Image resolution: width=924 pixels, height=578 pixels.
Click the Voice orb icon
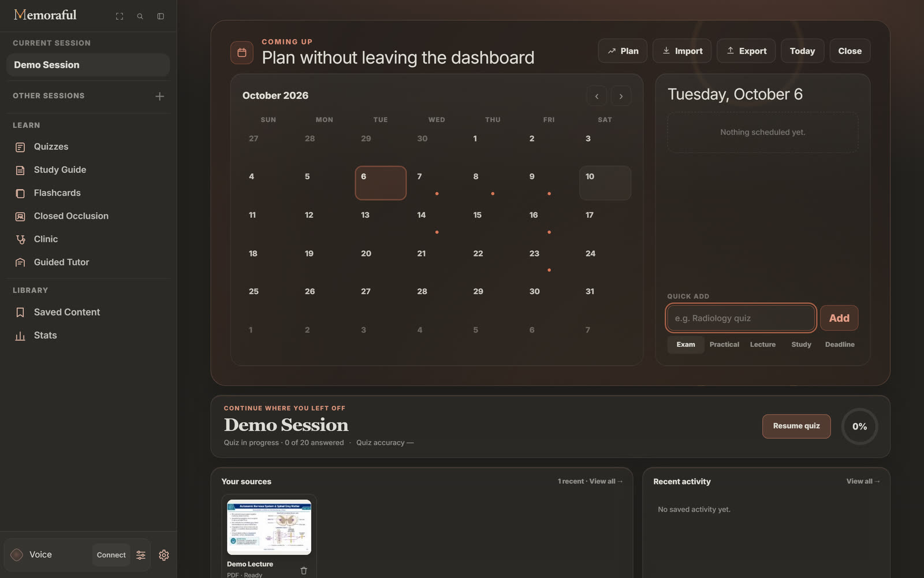pos(17,555)
